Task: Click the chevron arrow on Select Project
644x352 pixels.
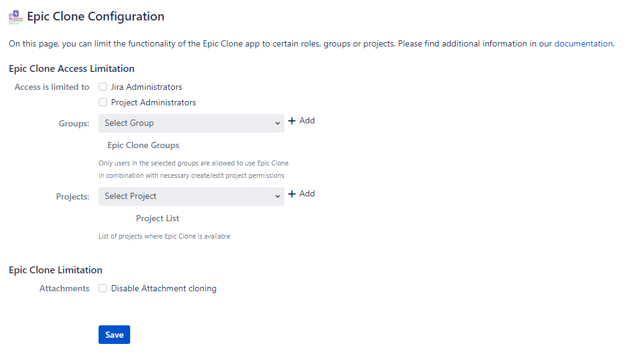Action: pyautogui.click(x=278, y=196)
